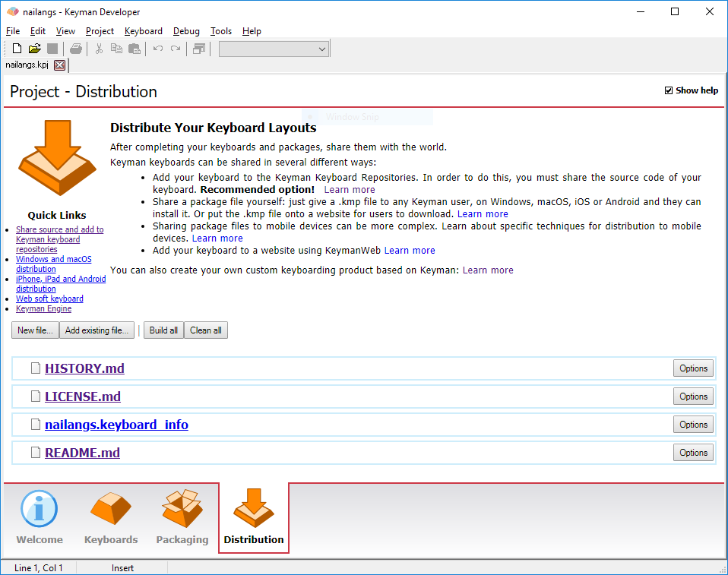Click the README.md file icon

pyautogui.click(x=36, y=452)
